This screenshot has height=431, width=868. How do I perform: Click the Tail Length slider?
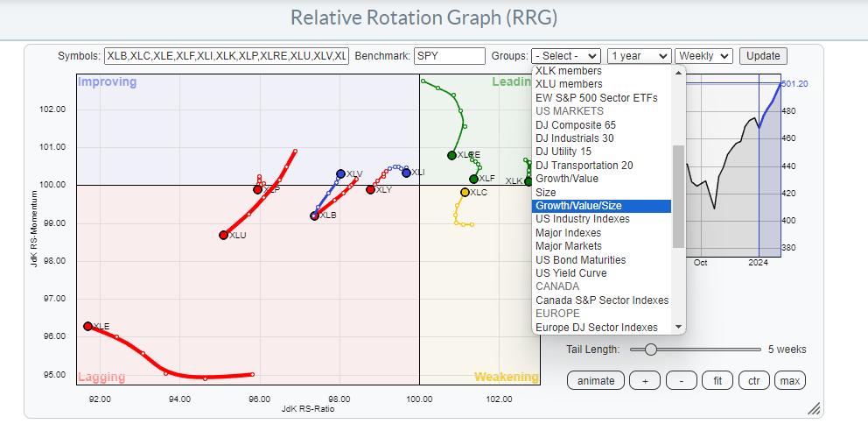pos(650,350)
